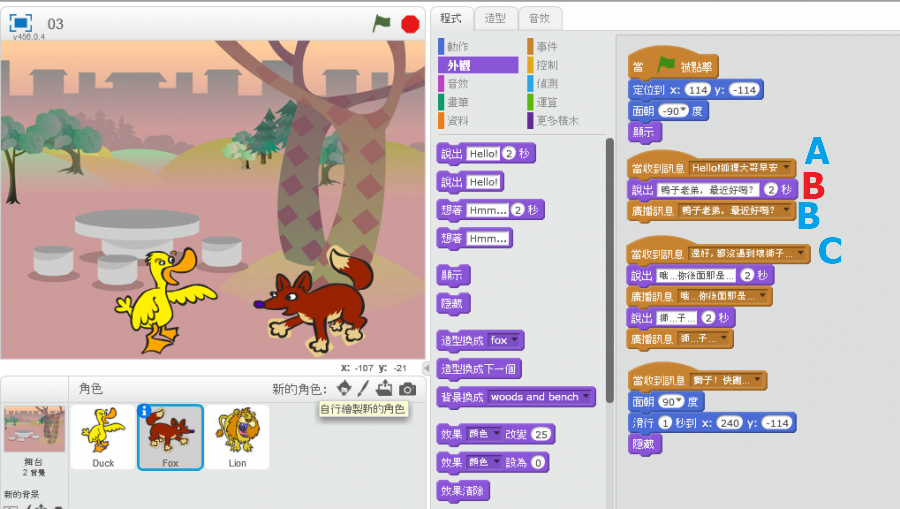The height and width of the screenshot is (509, 900).
Task: Click x value 114 field in 定位到 block
Action: coord(698,89)
